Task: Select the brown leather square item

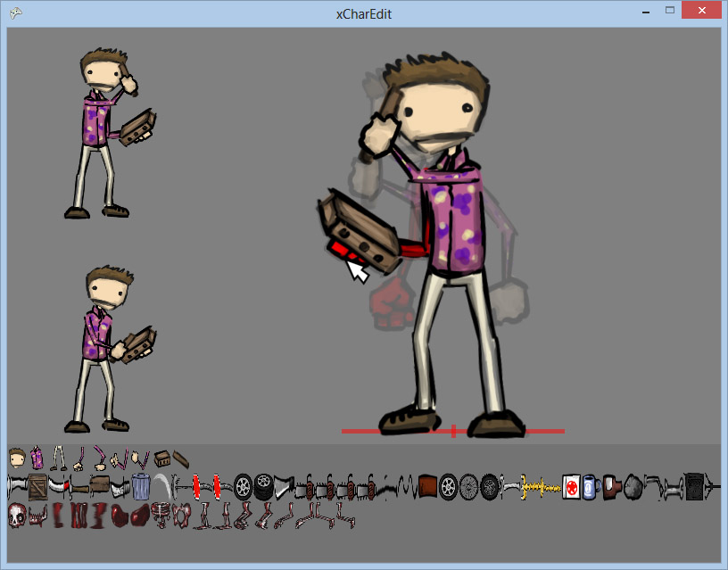Action: pos(427,487)
